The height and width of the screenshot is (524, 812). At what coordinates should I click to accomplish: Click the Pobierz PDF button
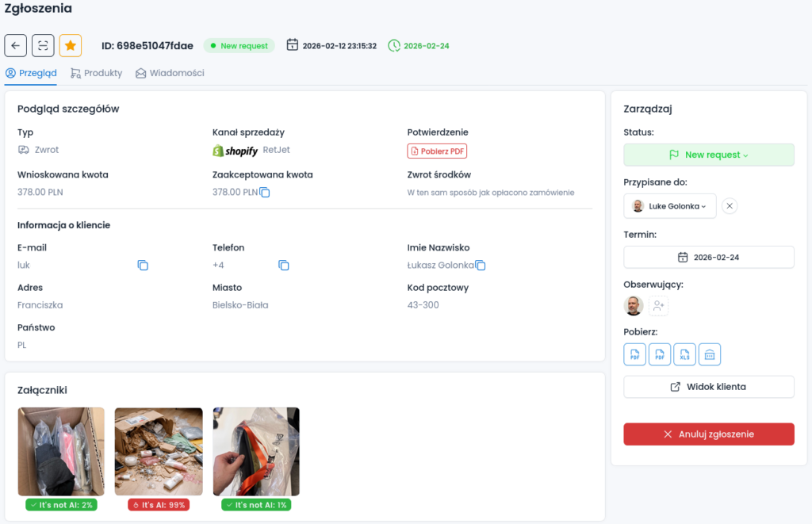coord(437,151)
